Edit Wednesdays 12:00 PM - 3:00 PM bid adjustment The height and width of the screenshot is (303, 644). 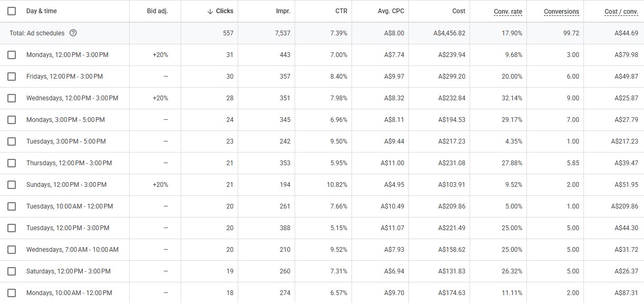click(160, 98)
